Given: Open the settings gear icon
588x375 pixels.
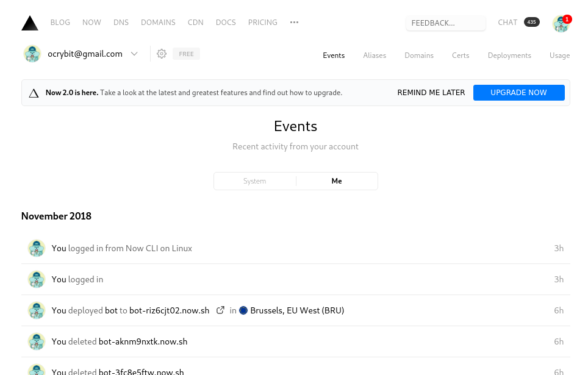Looking at the screenshot, I should tap(162, 54).
